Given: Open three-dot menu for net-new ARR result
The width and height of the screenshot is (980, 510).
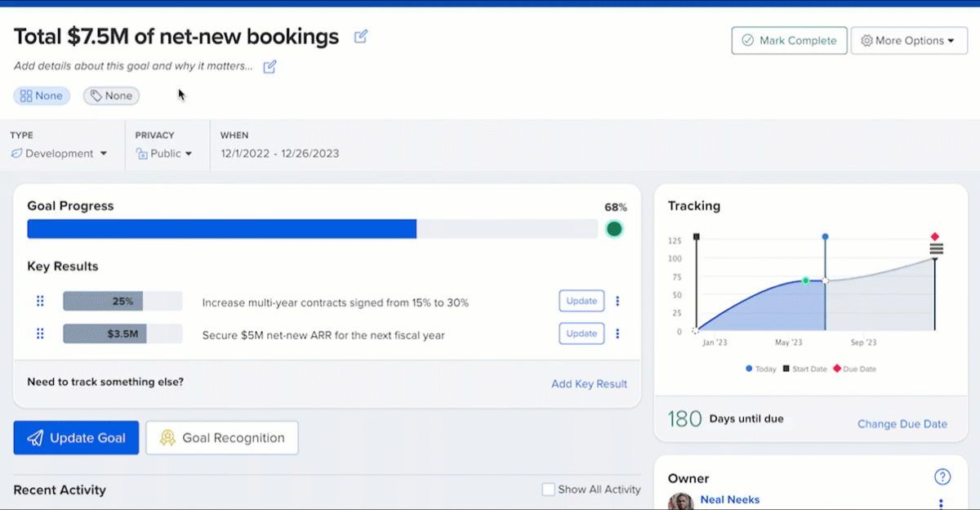Looking at the screenshot, I should click(617, 333).
